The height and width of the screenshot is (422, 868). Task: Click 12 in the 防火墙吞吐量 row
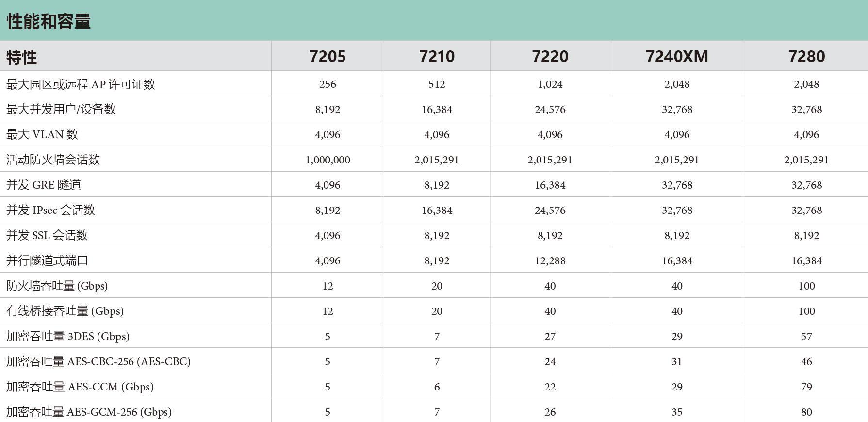tap(328, 286)
